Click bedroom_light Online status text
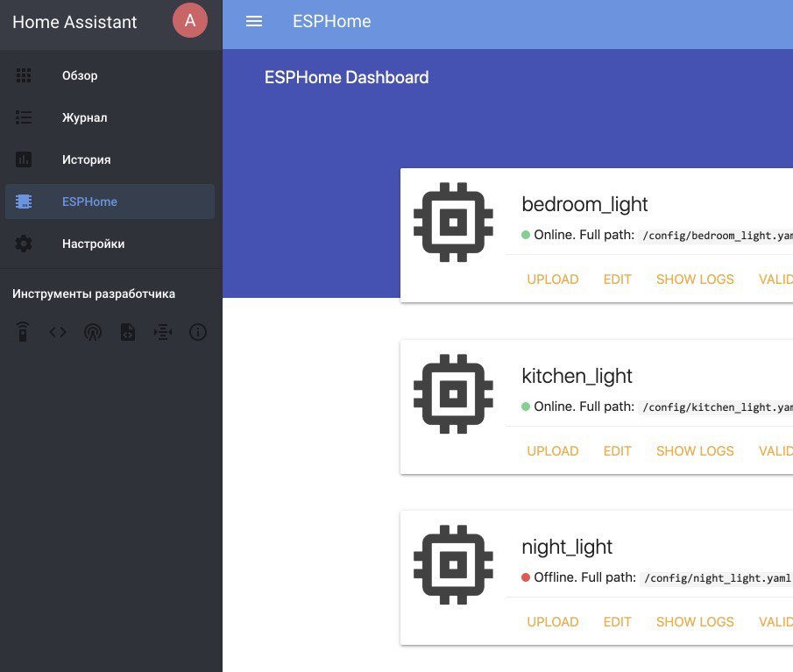Viewport: 793px width, 672px height. (555, 235)
